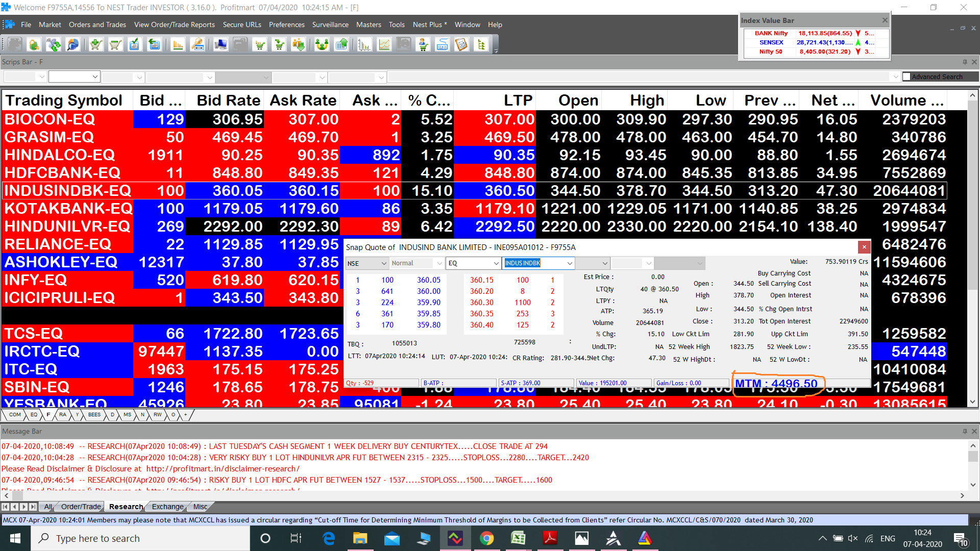The image size is (980, 551).
Task: Close the Snap Quote window
Action: (864, 247)
